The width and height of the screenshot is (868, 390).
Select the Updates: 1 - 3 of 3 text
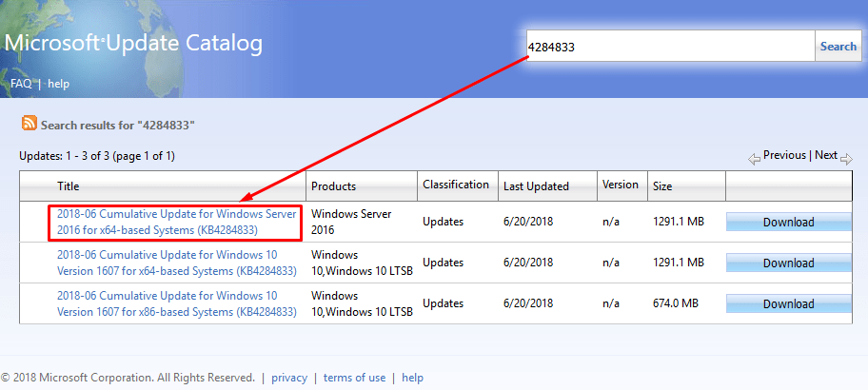(97, 157)
